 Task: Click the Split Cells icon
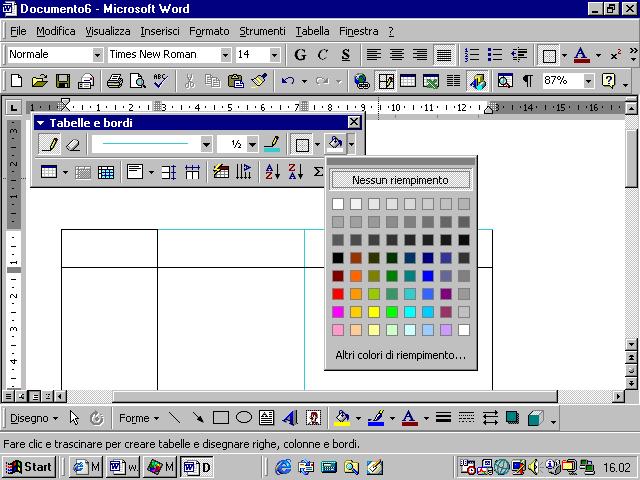tap(106, 172)
